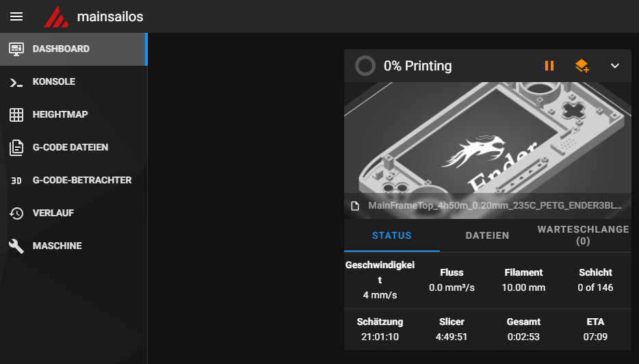Click the 0% Printing status title
This screenshot has width=639, height=364.
point(418,66)
